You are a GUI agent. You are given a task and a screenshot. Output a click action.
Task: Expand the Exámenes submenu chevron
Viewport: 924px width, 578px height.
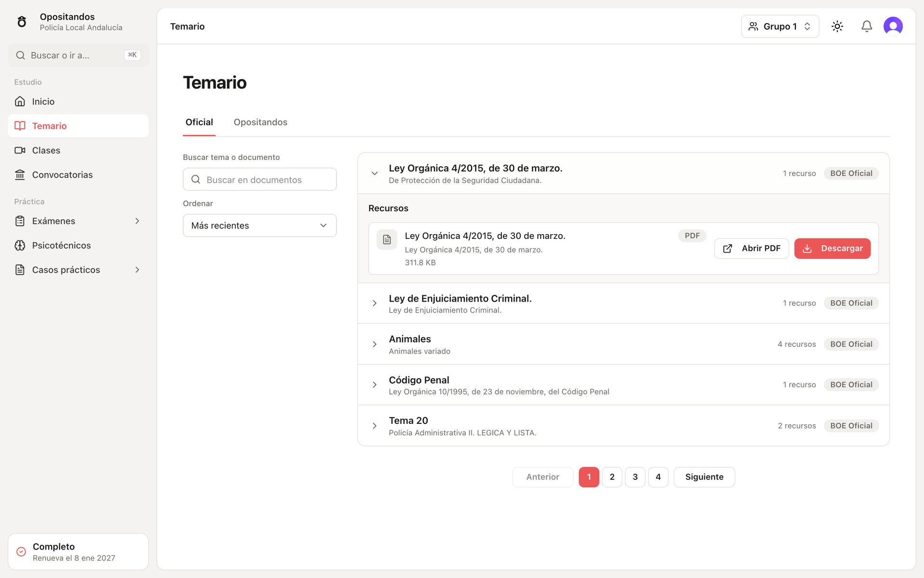[137, 221]
